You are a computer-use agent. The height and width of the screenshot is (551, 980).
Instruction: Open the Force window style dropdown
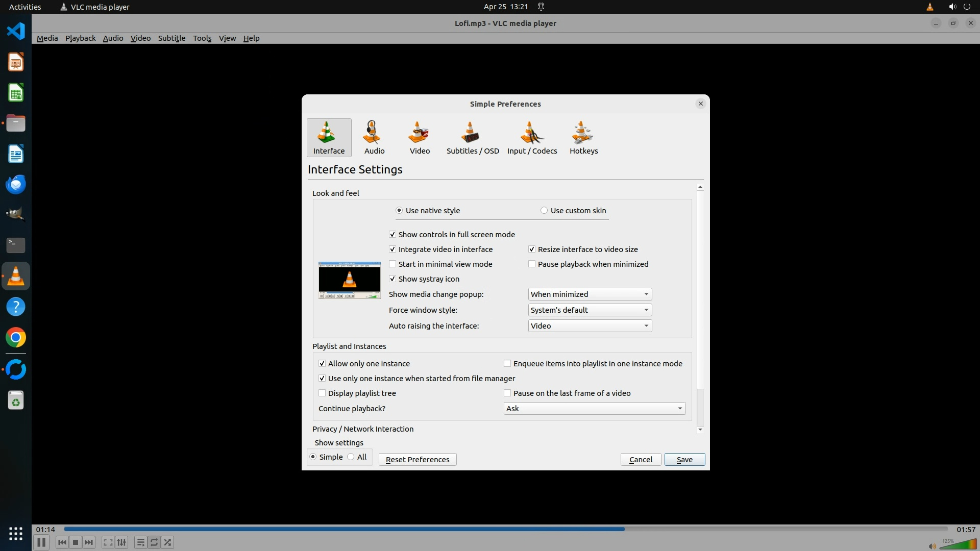pyautogui.click(x=590, y=310)
